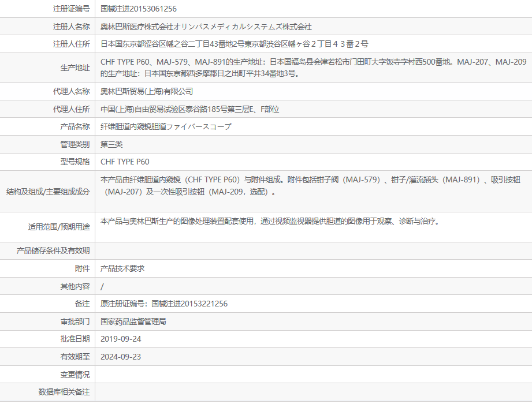Image resolution: width=532 pixels, height=404 pixels.
Task: Select registrant name 奥林巴斯医疗株式会社 value
Action: click(206, 27)
